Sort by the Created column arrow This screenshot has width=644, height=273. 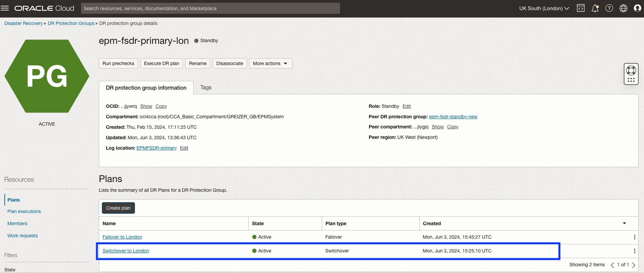pos(624,223)
